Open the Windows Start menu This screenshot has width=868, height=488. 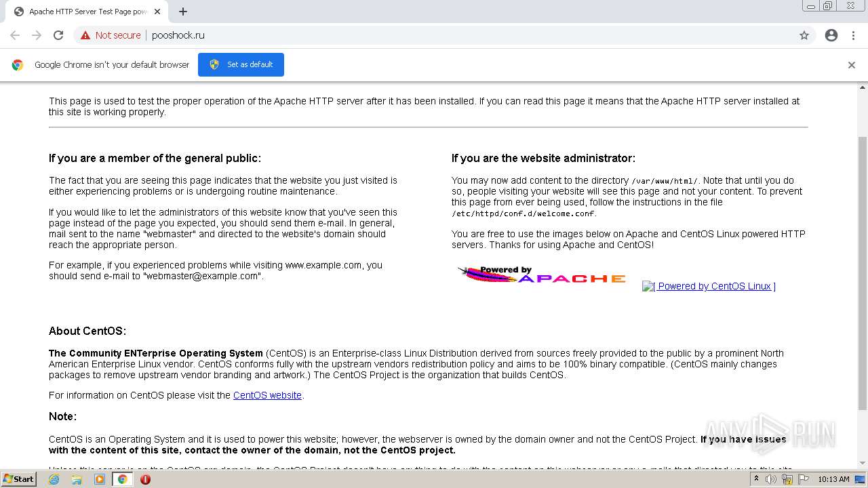(18, 479)
